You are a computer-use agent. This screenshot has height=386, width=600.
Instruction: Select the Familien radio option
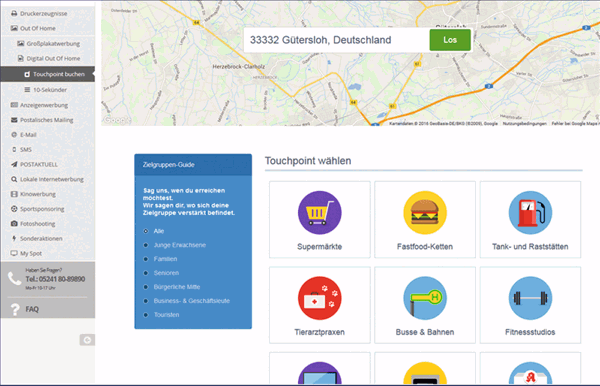point(146,259)
